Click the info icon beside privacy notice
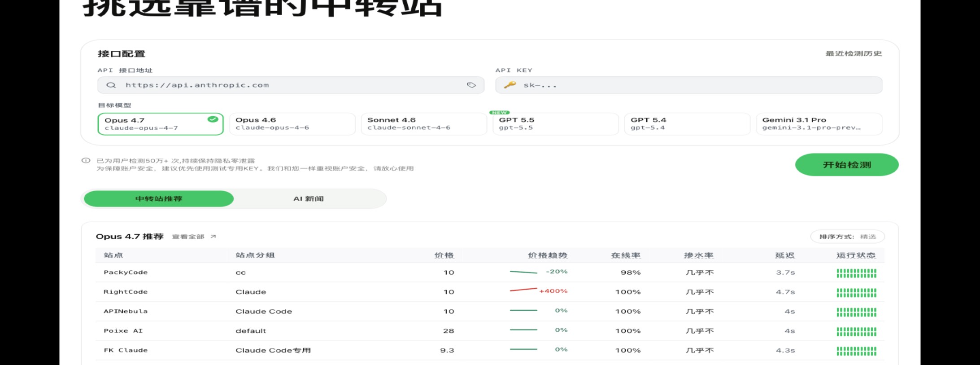980x365 pixels. [86, 160]
